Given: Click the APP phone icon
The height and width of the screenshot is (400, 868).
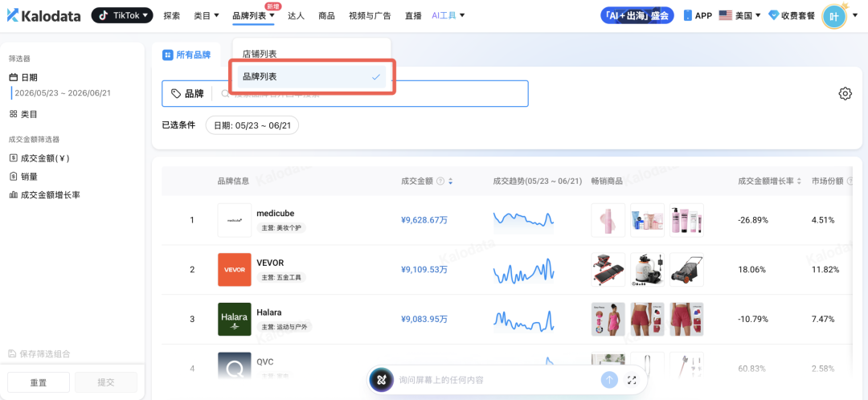Looking at the screenshot, I should point(688,15).
